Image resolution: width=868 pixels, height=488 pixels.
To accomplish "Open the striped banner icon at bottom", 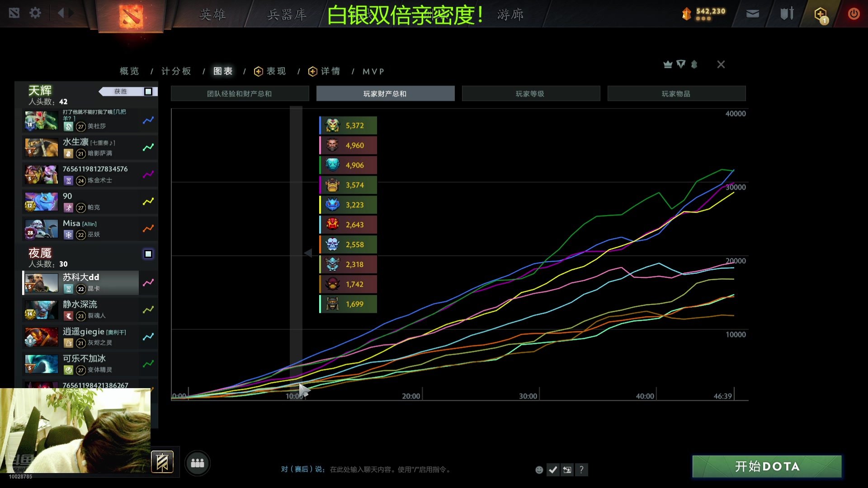I will [x=162, y=462].
